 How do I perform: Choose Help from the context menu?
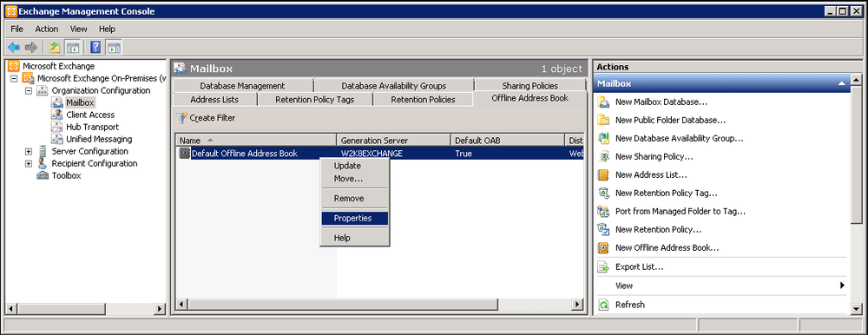pyautogui.click(x=355, y=238)
